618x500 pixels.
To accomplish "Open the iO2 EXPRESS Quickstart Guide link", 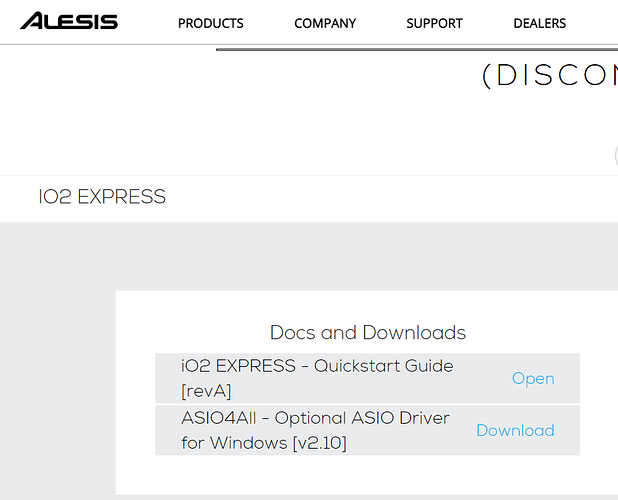I will pos(533,379).
